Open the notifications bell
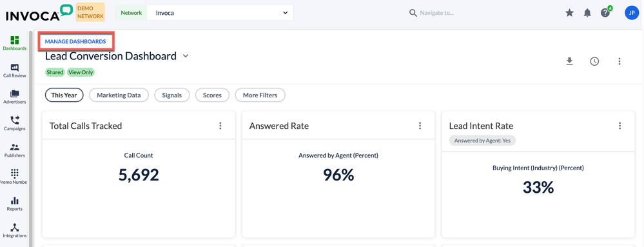Viewport: 644px width, 247px height. [587, 13]
